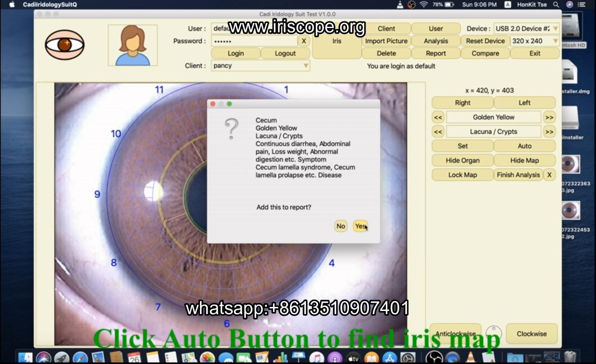Open the Wi-Fi status menu

(424, 5)
